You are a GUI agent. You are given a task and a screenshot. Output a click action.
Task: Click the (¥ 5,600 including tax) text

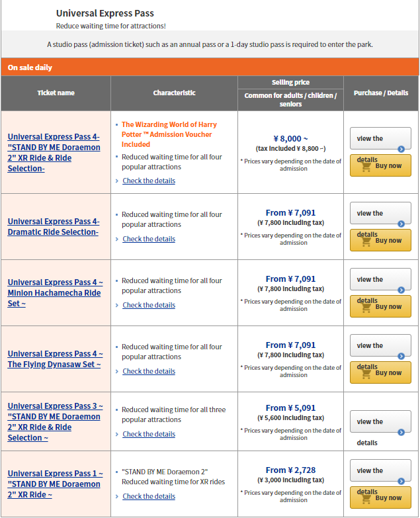290,418
